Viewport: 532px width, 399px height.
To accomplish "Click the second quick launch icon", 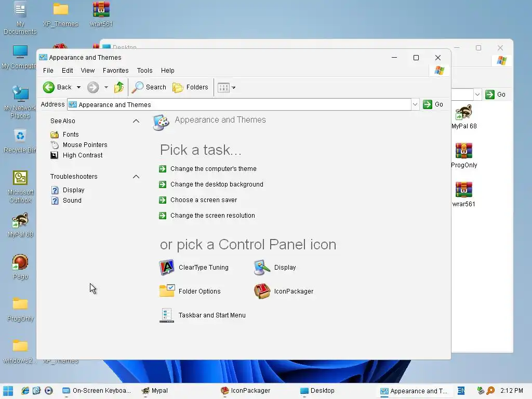I will (x=37, y=391).
